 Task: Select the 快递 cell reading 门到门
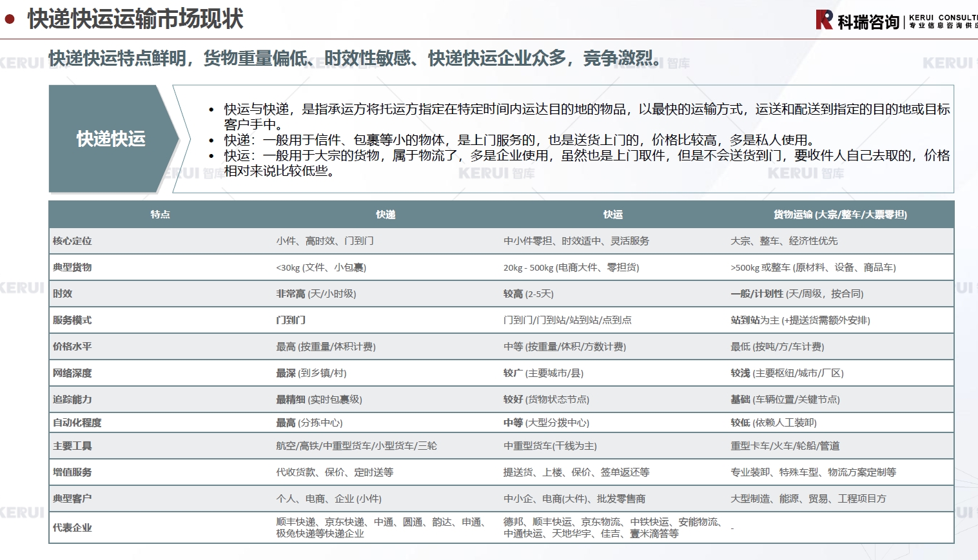pyautogui.click(x=291, y=320)
